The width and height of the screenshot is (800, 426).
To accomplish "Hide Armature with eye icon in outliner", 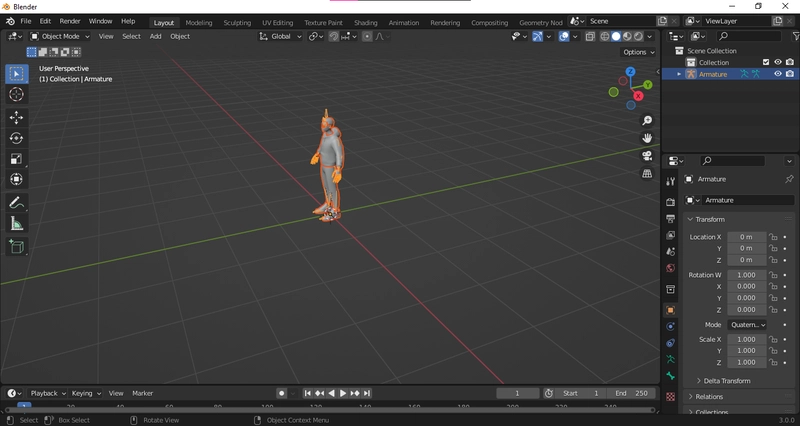I will (x=778, y=74).
